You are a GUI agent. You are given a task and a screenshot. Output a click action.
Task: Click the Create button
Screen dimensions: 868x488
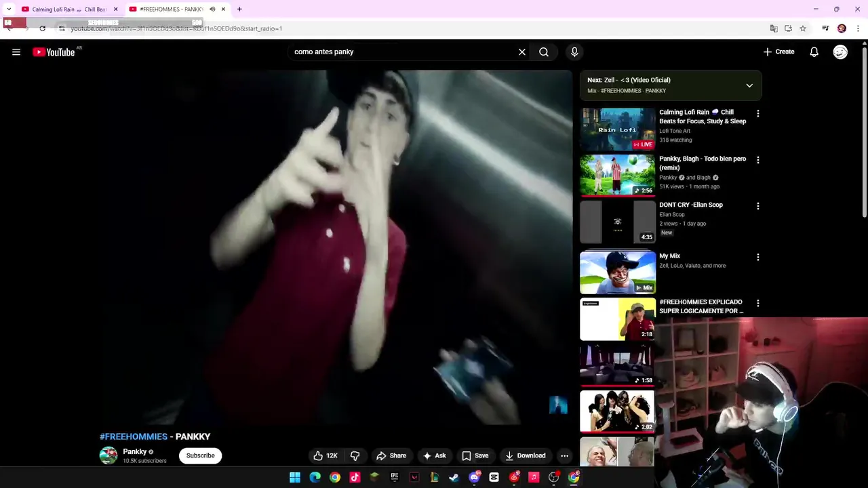[778, 52]
